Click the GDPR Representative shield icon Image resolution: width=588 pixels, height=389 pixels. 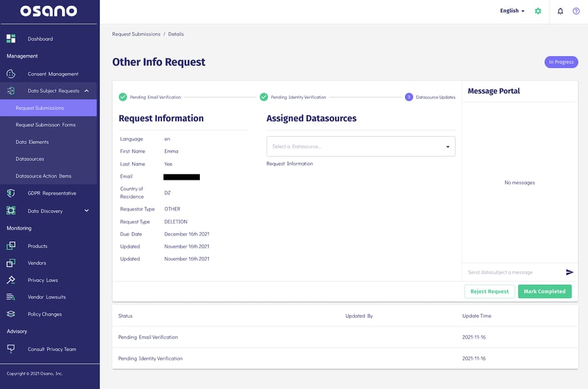11,193
